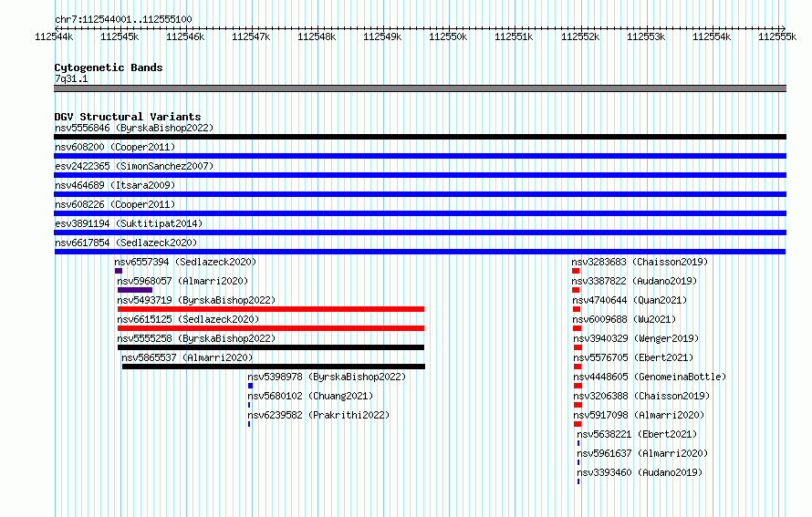Screen dimensions: 812x517
Task: Open nsv4448605 (GenomeinaBottle) label
Action: point(650,377)
